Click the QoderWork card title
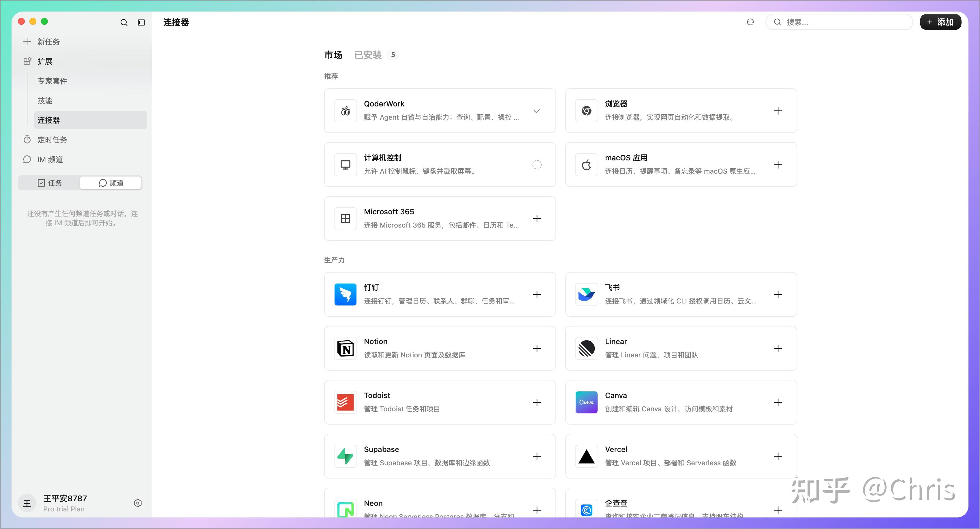Screen dimensions: 980x529 click(384, 104)
